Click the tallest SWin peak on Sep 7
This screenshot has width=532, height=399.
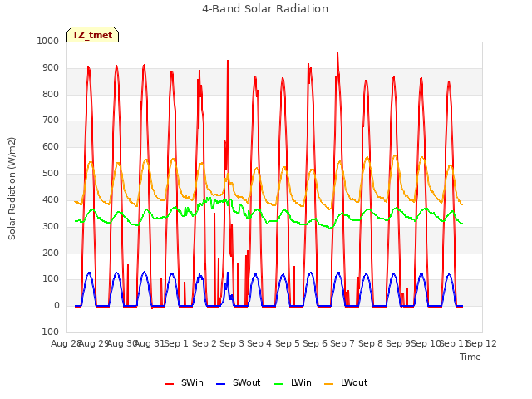(x=337, y=53)
